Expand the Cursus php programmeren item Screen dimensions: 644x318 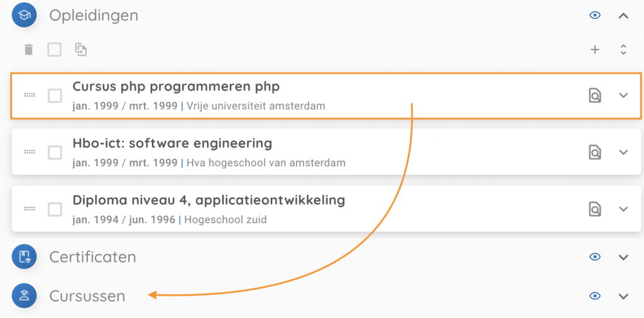pyautogui.click(x=623, y=96)
